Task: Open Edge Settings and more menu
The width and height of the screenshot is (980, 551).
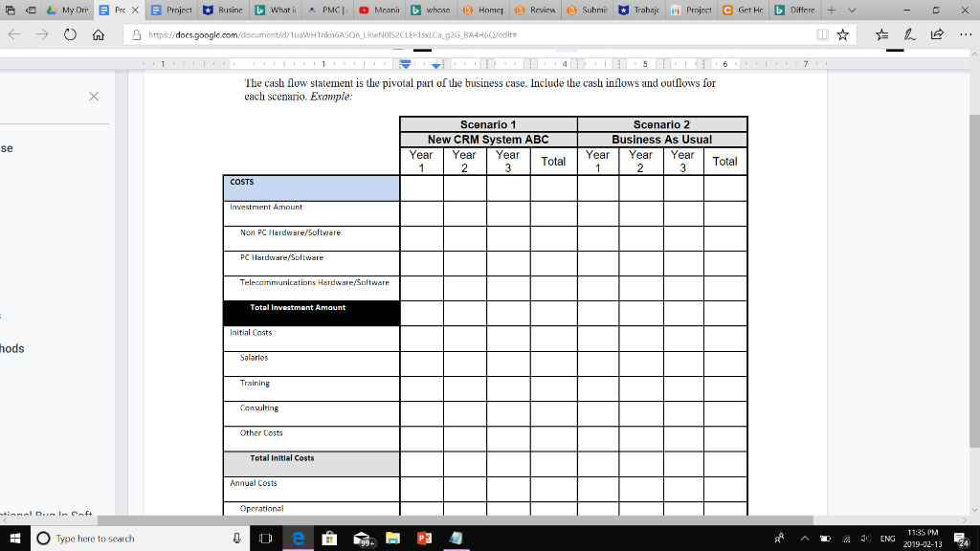Action: [x=966, y=35]
